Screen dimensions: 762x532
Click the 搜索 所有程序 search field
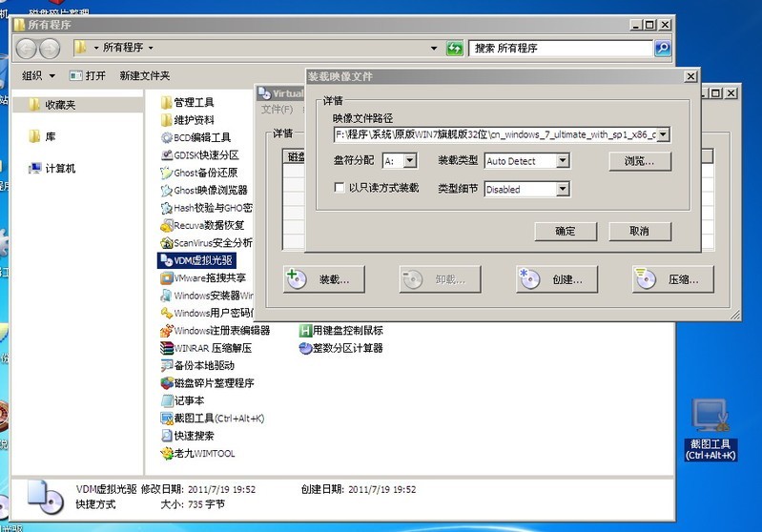coord(561,48)
